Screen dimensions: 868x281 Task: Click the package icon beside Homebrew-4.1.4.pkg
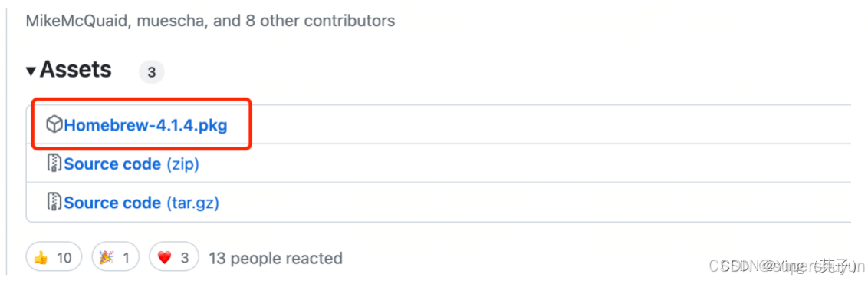(x=54, y=124)
